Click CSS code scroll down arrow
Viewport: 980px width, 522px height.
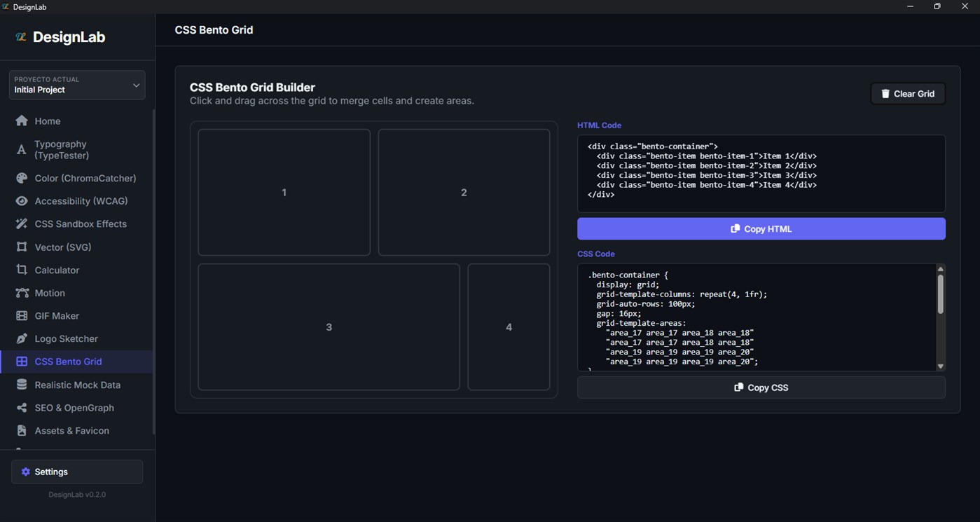[x=940, y=366]
